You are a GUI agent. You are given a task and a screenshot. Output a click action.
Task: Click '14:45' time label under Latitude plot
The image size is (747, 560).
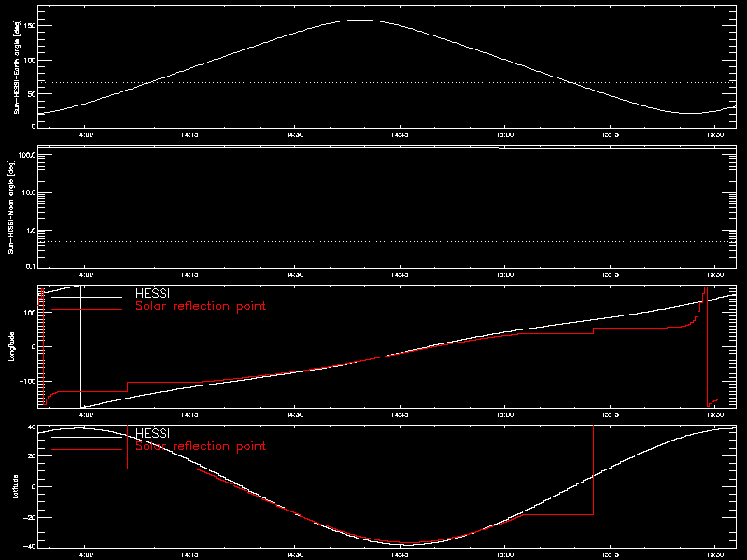[x=400, y=555]
